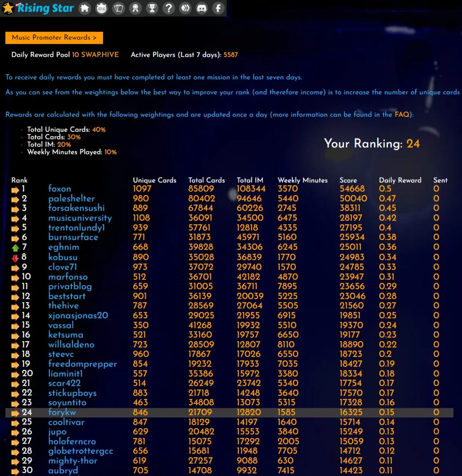This screenshot has height=476, width=462.
Task: Open player cooltivar's link
Action: [x=66, y=422]
